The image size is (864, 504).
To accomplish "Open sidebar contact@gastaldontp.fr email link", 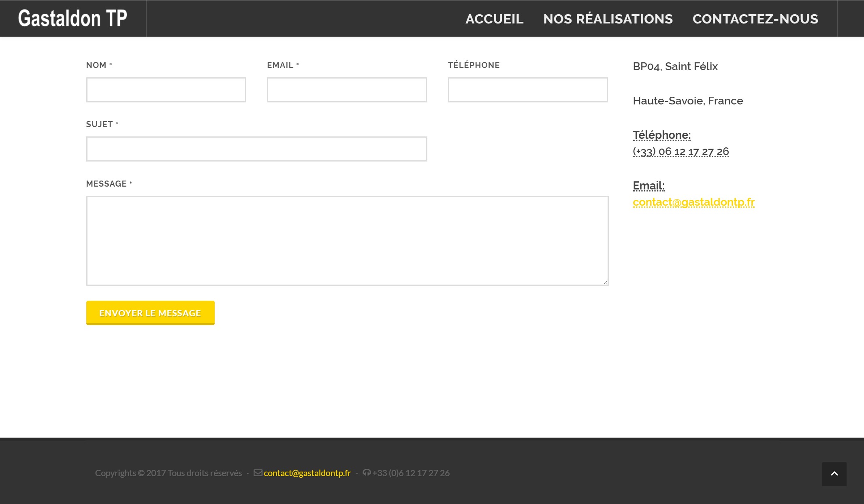I will coord(693,202).
